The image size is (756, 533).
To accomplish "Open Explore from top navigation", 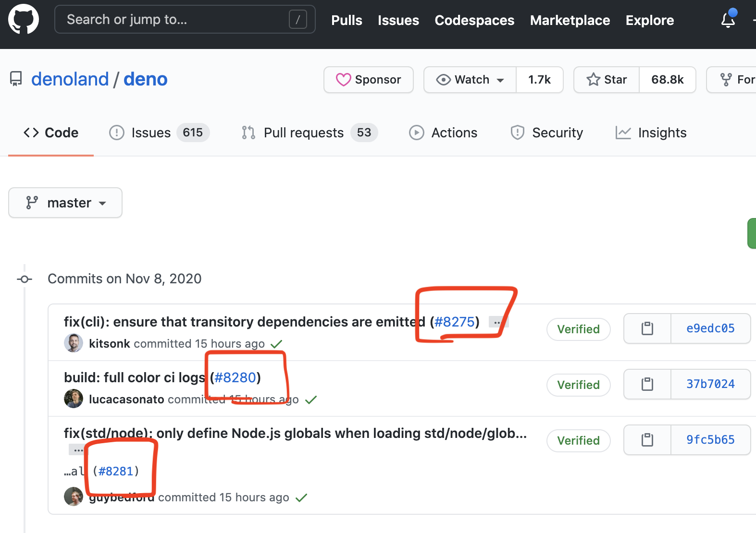I will (650, 20).
